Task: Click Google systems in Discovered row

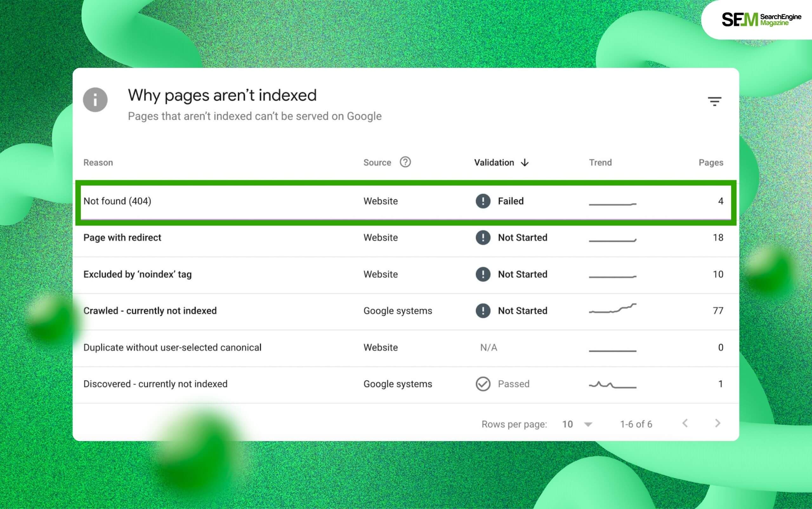Action: click(397, 384)
